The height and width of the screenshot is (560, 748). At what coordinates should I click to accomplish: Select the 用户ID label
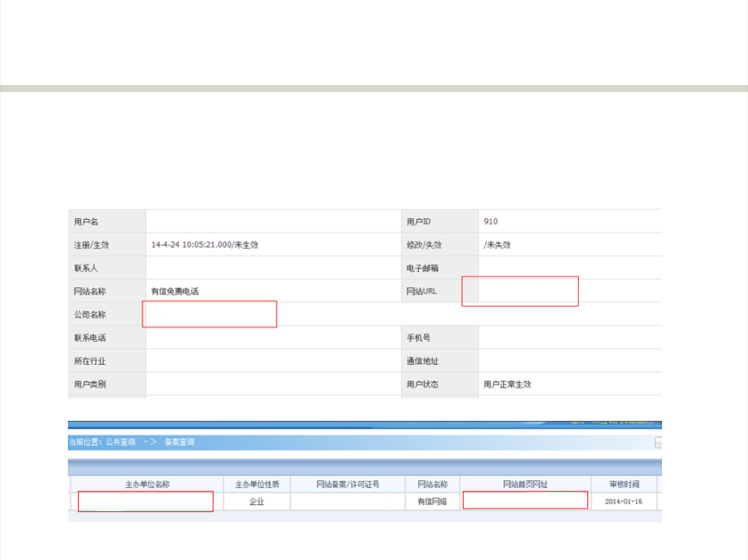[x=418, y=222]
